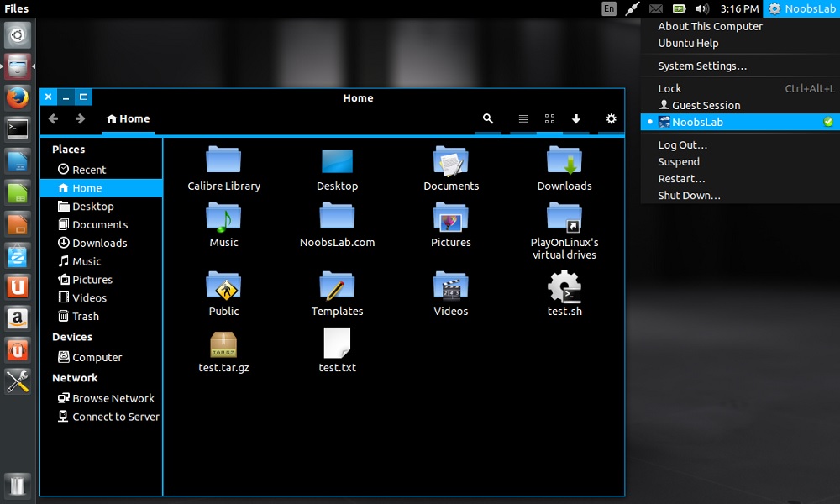Launch Terminal from the launcher
This screenshot has height=504, width=840.
[17, 129]
